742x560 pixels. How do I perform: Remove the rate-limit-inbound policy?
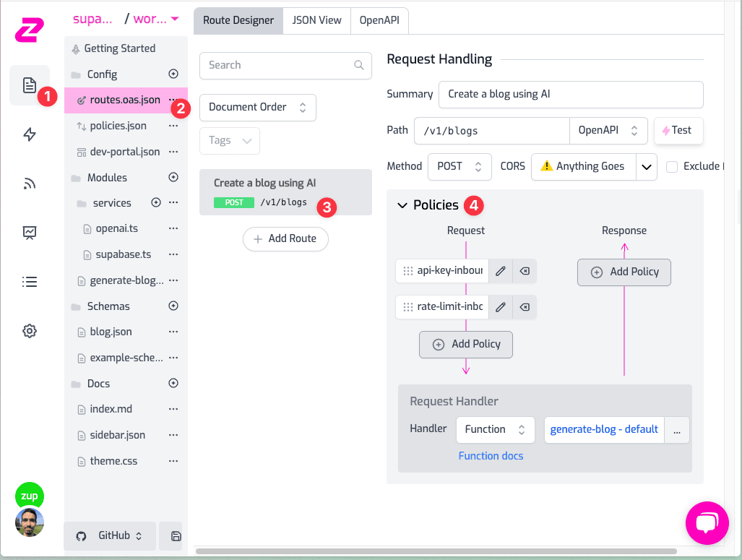click(525, 307)
